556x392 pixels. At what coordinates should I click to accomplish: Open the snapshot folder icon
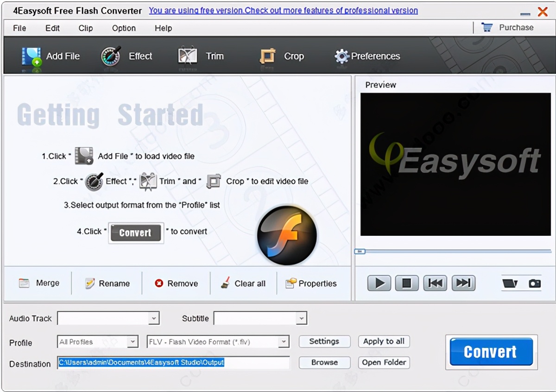(x=510, y=283)
